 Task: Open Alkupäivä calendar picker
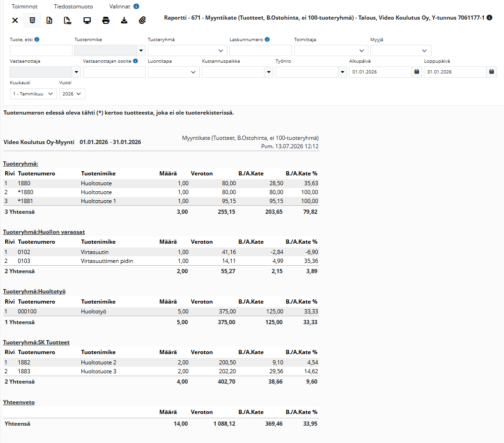tap(416, 72)
